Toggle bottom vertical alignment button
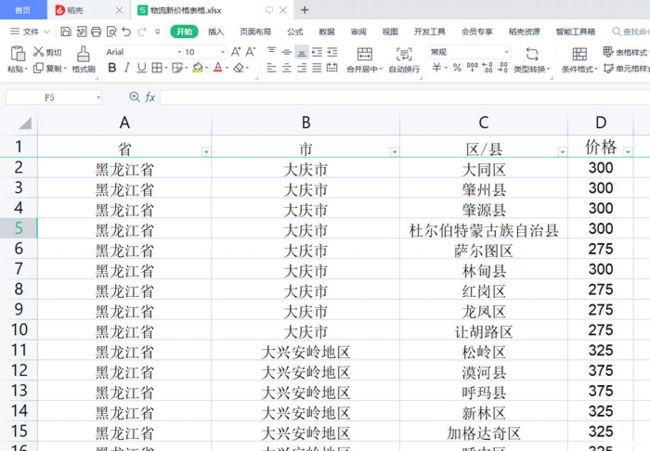This screenshot has width=650, height=451. pyautogui.click(x=302, y=52)
